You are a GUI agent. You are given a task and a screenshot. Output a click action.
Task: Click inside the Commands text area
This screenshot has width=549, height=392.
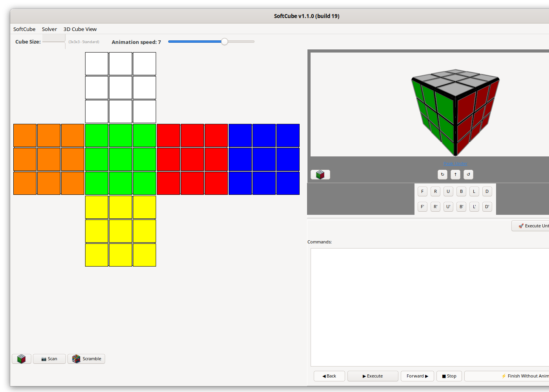pos(430,307)
